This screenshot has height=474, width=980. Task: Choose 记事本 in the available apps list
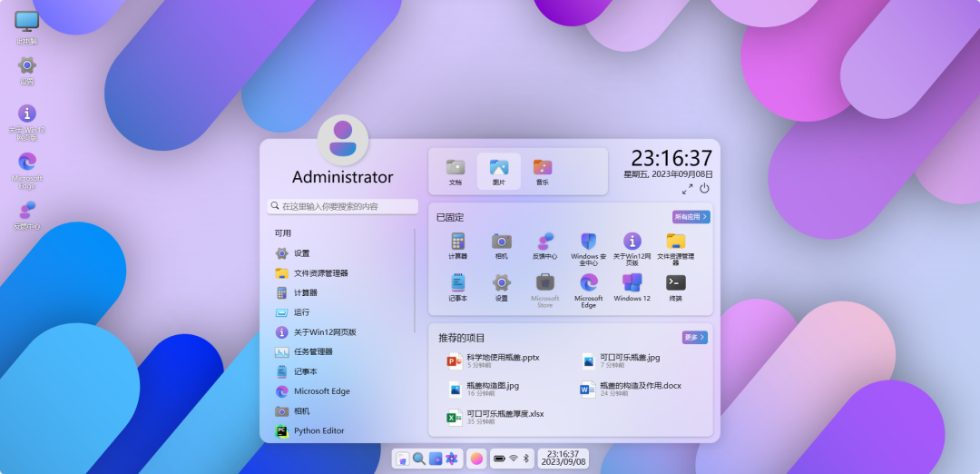coord(340,371)
